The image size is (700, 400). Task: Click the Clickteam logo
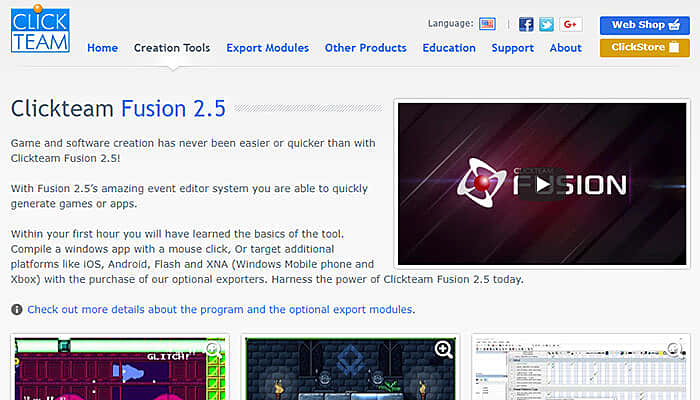[40, 29]
